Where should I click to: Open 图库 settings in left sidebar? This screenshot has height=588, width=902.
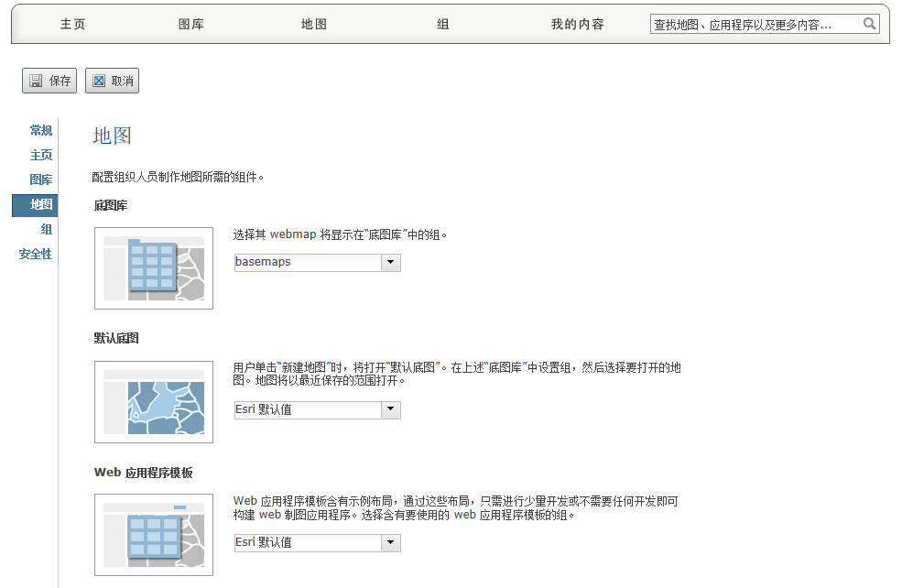click(x=41, y=180)
